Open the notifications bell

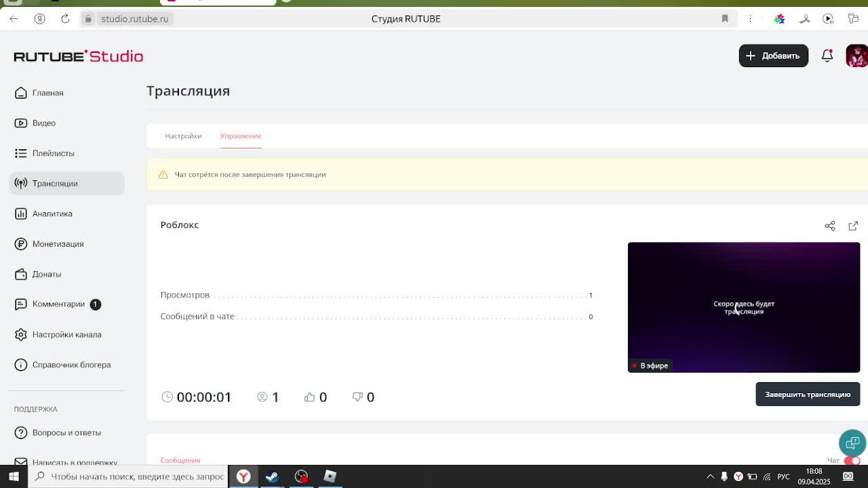(827, 56)
